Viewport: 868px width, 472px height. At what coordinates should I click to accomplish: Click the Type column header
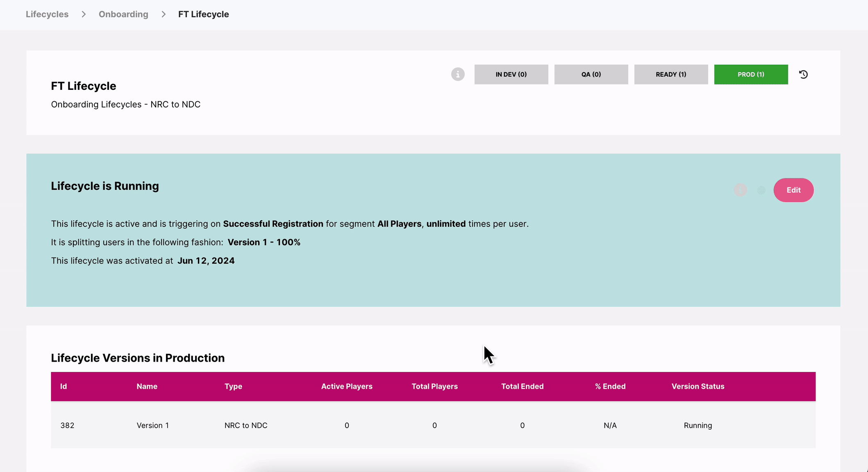(x=233, y=386)
